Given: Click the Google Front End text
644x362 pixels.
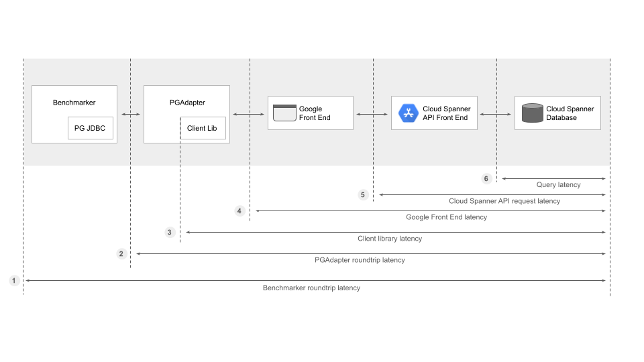Looking at the screenshot, I should tap(315, 113).
